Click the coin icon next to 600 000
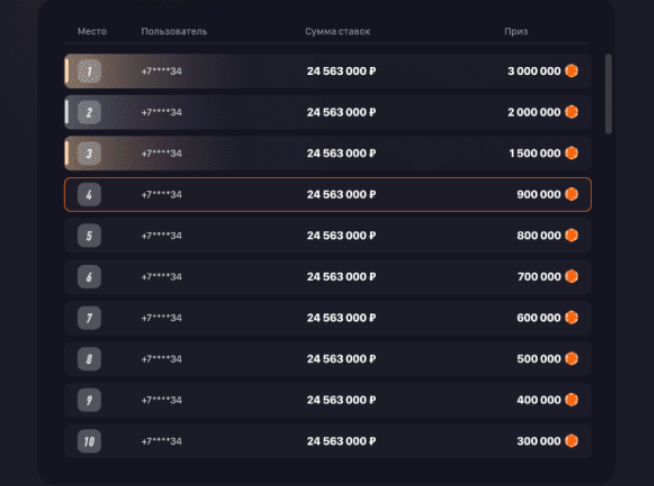The image size is (654, 486). tap(571, 317)
